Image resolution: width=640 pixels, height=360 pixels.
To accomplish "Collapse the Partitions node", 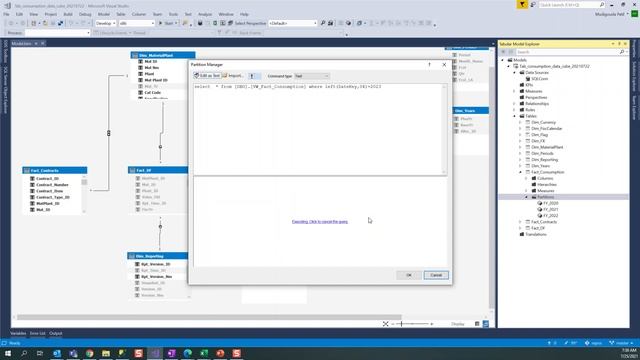I will pyautogui.click(x=527, y=197).
